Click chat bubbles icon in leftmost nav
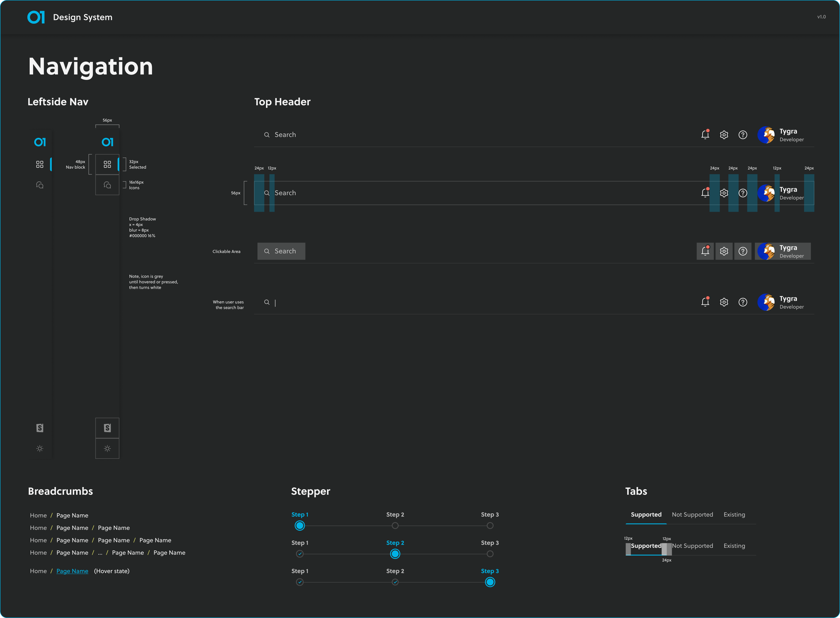Viewport: 840px width, 618px height. (40, 185)
